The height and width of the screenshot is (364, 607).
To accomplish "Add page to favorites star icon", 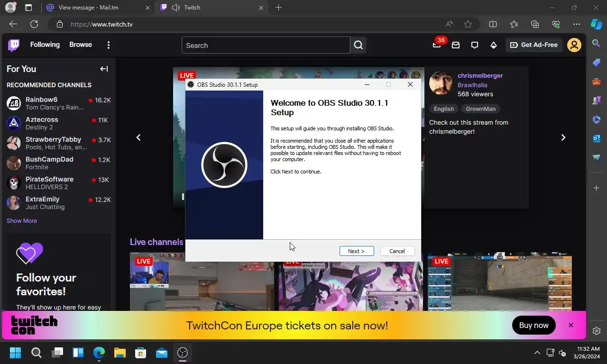I will coord(468,24).
